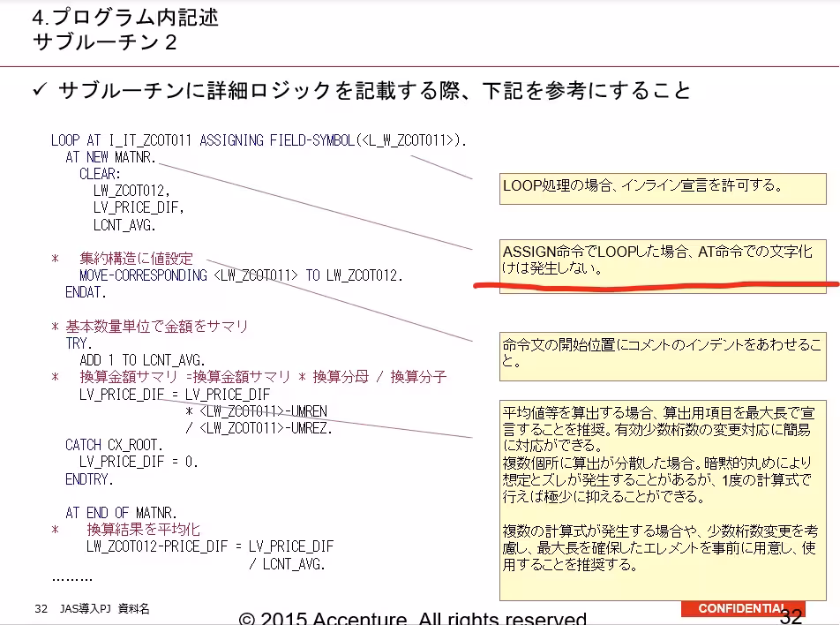Select the note about コメントのインデント
Image resolution: width=840 pixels, height=625 pixels.
[x=663, y=356]
